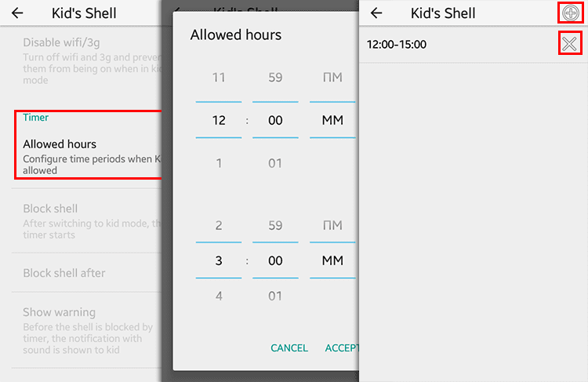Select hour 2 in end time picker
The image size is (588, 382).
point(219,225)
